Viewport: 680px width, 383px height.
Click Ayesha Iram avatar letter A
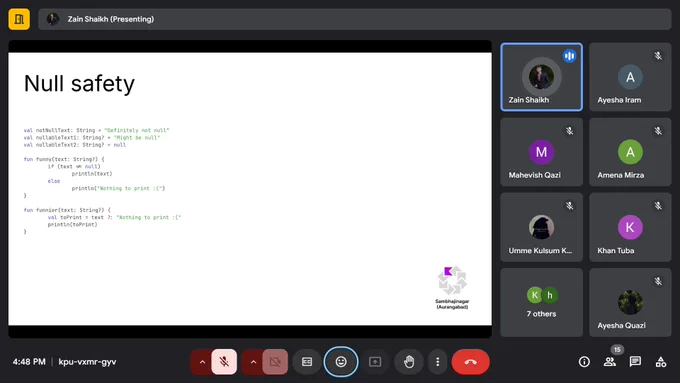click(x=630, y=77)
